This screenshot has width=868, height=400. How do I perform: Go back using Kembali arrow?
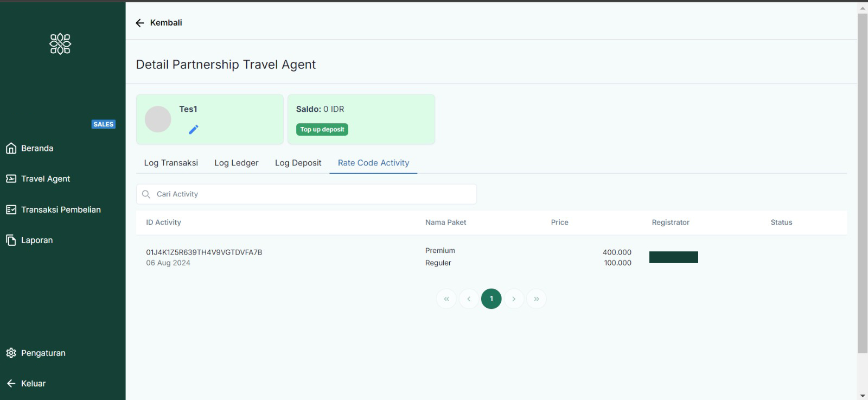click(140, 23)
